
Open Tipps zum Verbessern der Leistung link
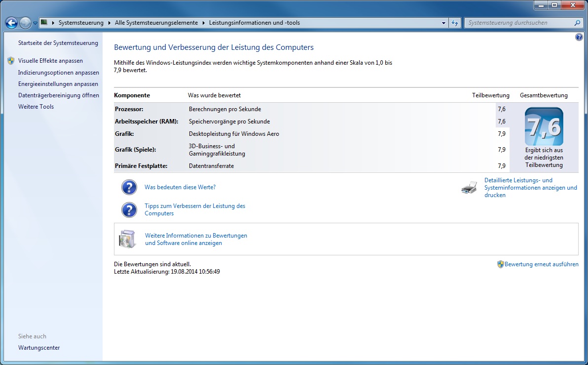[x=195, y=209]
